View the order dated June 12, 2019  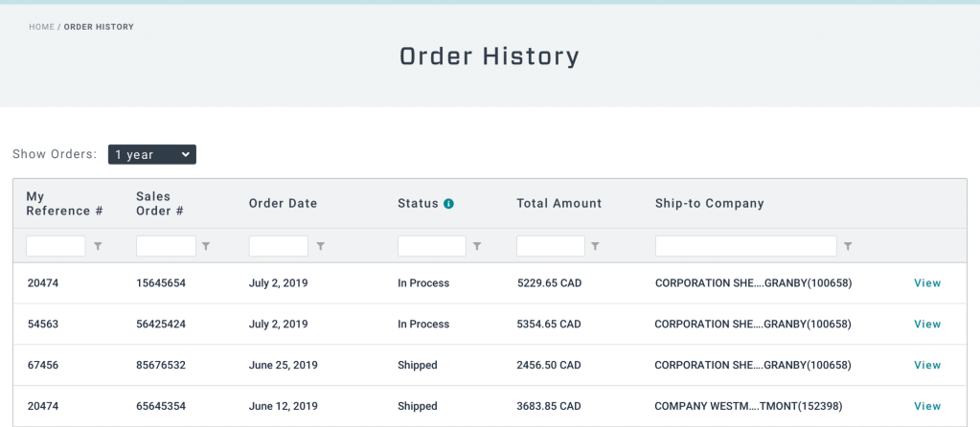[927, 407]
